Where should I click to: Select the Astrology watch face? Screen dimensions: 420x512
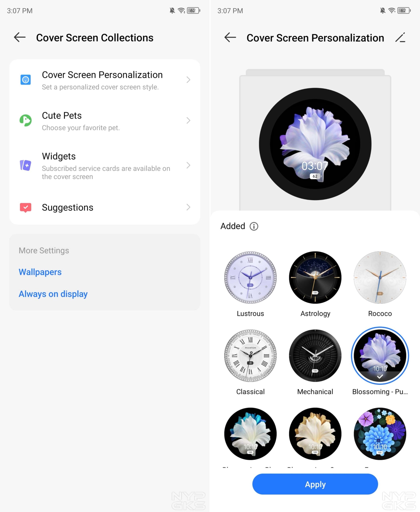[315, 277]
